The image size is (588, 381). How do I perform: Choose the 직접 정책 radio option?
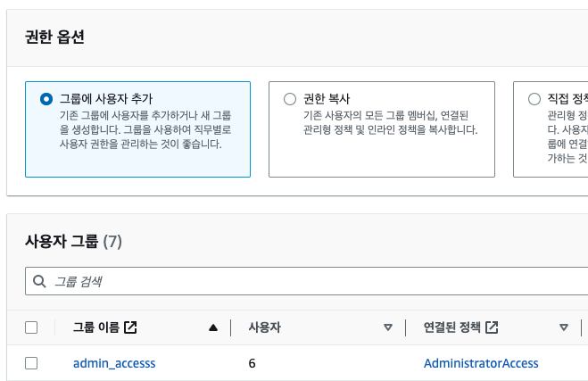coord(534,99)
